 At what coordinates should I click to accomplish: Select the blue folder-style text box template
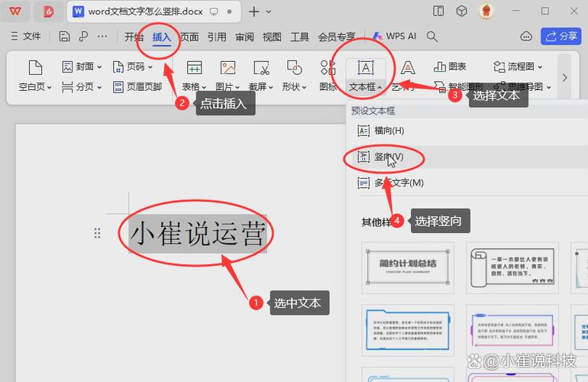point(408,330)
